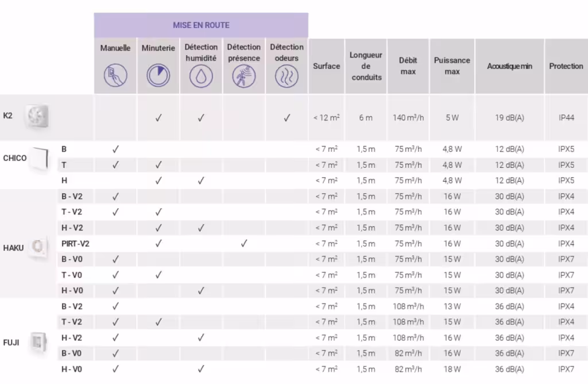The height and width of the screenshot is (384, 588).
Task: Click K2 odor detection checkmark
Action: pyautogui.click(x=287, y=118)
